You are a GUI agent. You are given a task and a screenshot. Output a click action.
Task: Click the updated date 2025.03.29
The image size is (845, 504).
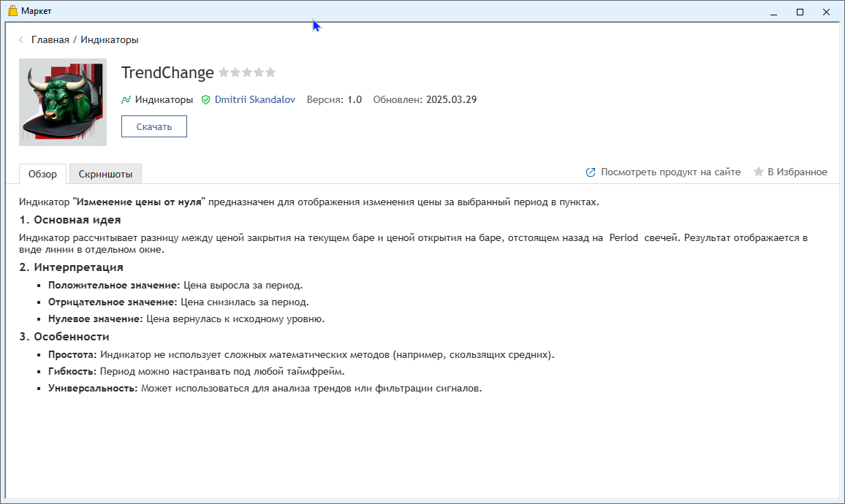click(x=452, y=99)
